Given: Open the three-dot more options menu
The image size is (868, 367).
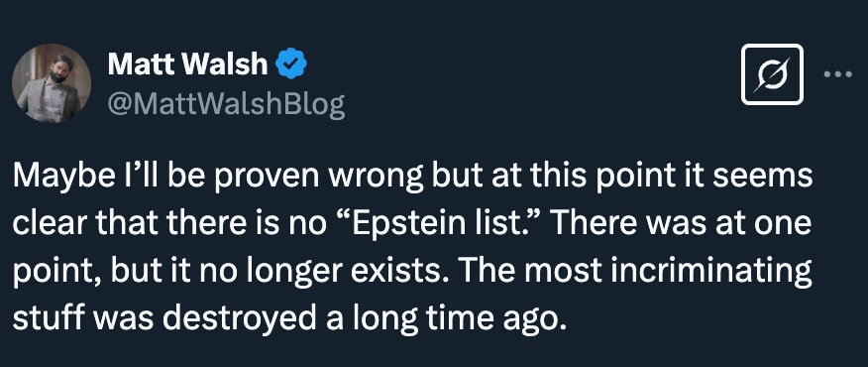Looking at the screenshot, I should click(837, 73).
